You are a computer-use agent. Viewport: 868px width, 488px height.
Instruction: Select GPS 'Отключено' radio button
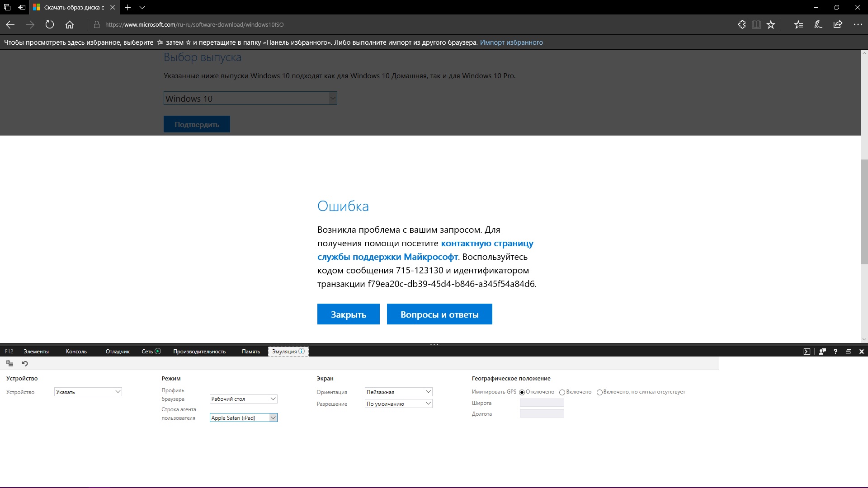522,392
